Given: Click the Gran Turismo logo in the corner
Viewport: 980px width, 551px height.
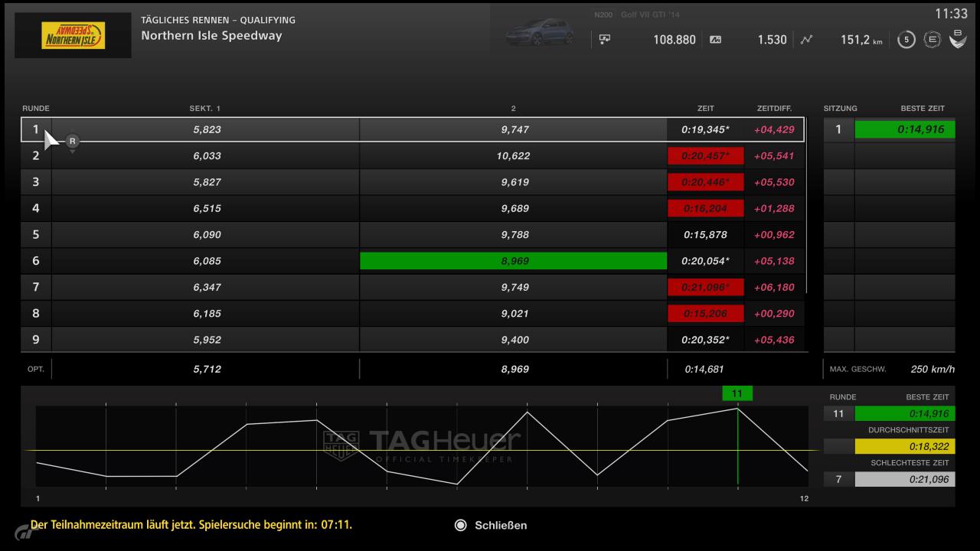Looking at the screenshot, I should (24, 531).
